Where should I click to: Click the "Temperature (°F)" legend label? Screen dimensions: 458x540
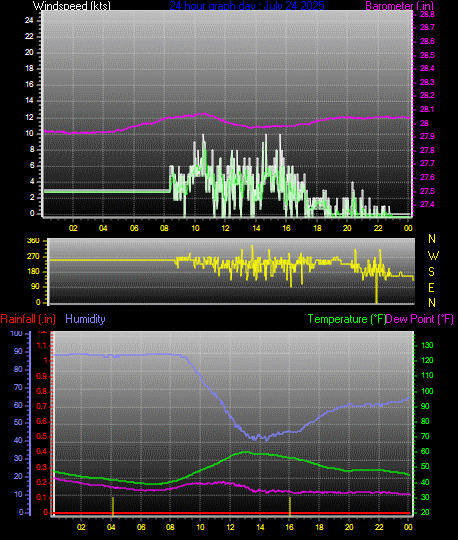coord(347,319)
